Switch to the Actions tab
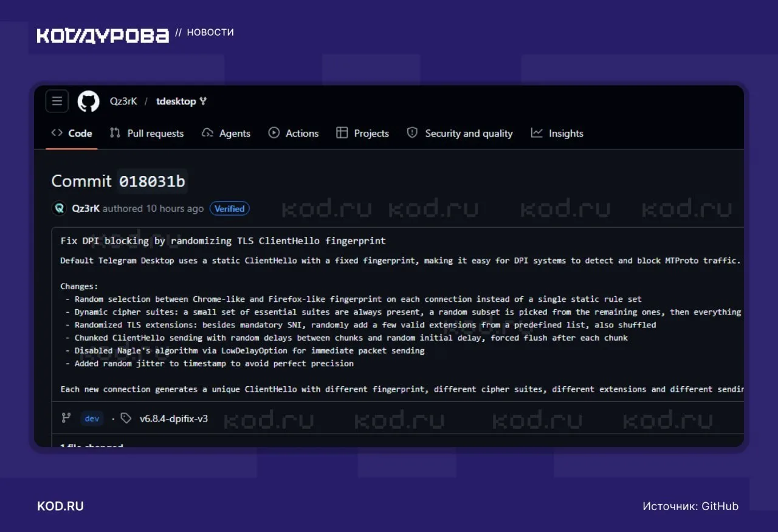 pos(294,133)
